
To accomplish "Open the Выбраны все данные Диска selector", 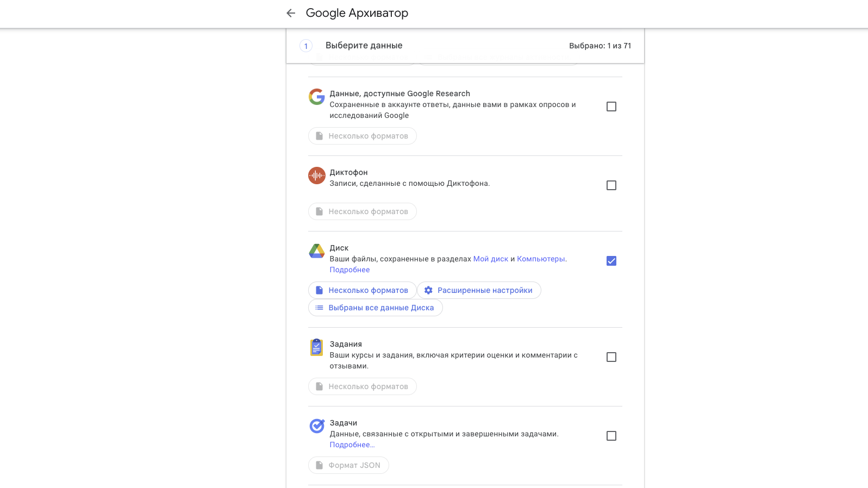I will pos(376,308).
